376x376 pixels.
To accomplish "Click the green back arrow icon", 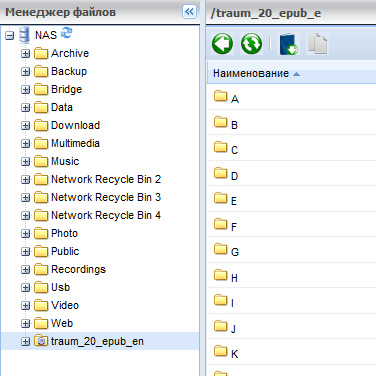I will tap(222, 44).
